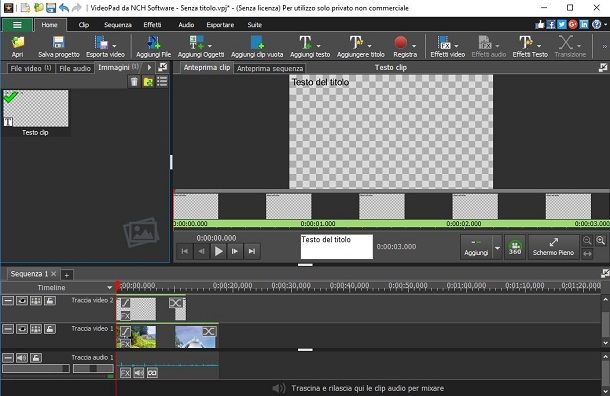Screen dimensions: 610x396
Task: Click the undo arrow in title bar
Action: point(64,7)
